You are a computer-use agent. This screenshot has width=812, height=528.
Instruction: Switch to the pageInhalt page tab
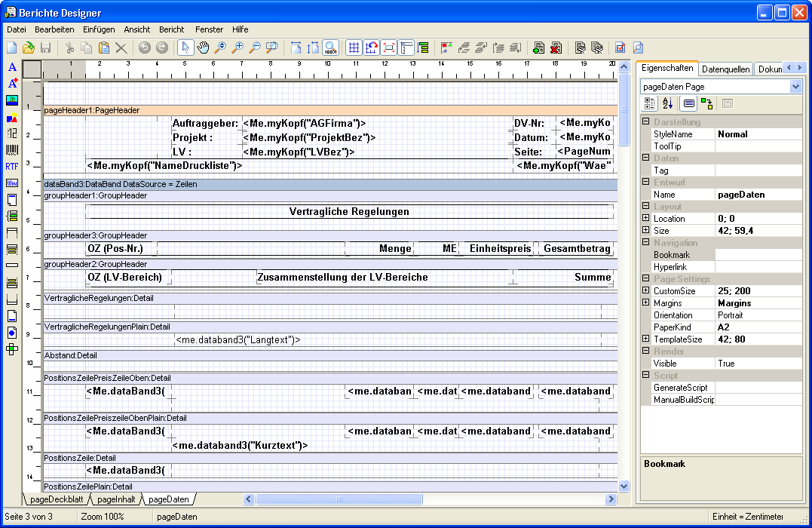[116, 499]
